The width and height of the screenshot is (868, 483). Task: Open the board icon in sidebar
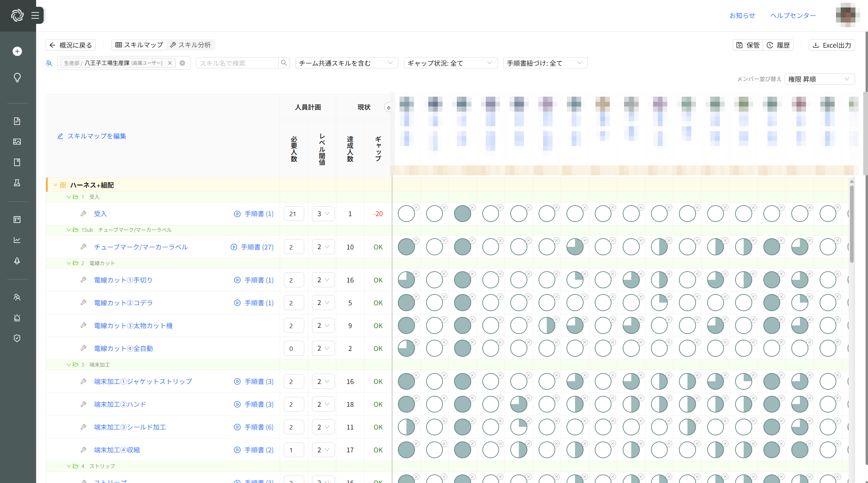tap(17, 220)
